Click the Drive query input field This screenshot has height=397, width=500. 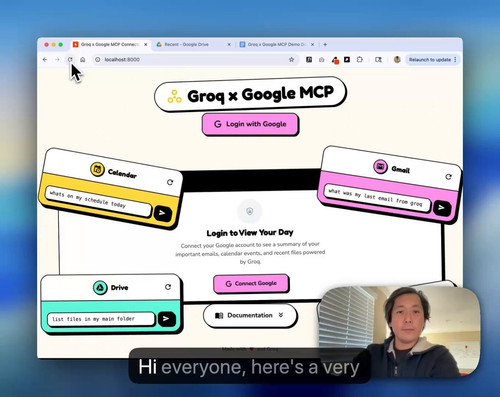pyautogui.click(x=101, y=319)
